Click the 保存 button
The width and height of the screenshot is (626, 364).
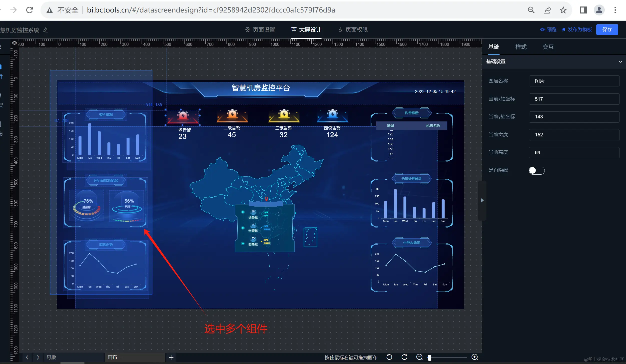point(607,29)
